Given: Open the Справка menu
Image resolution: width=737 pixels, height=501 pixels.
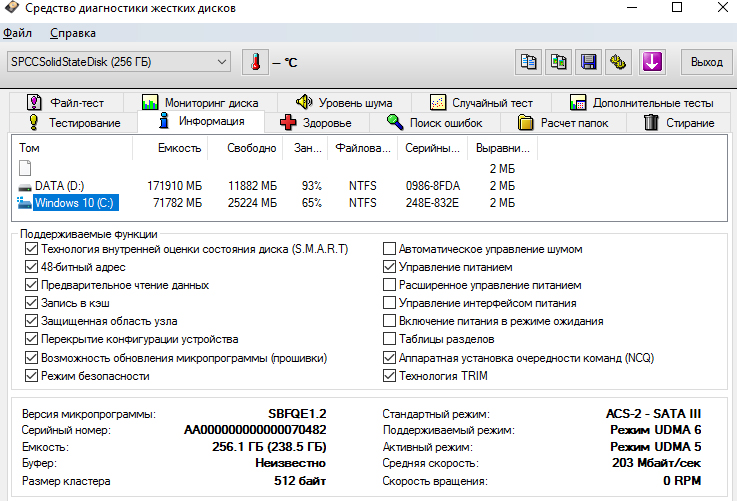Looking at the screenshot, I should coord(73,33).
